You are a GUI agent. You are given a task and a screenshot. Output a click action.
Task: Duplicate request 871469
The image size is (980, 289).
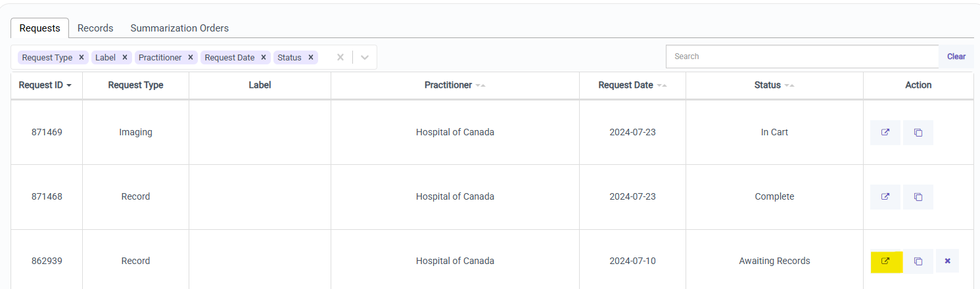point(918,132)
